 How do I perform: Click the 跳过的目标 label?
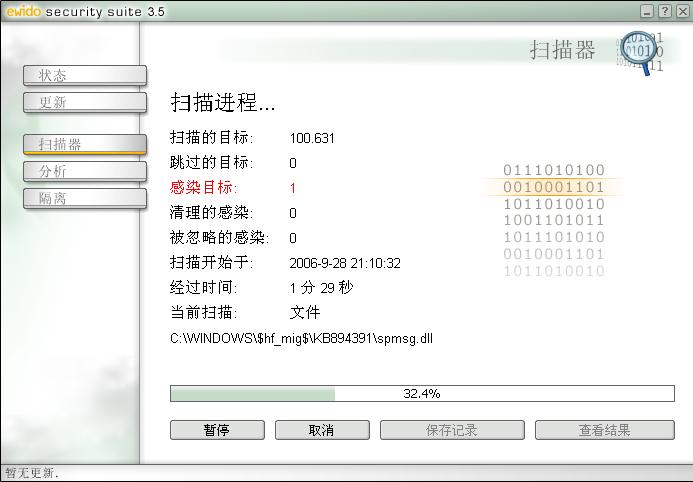tap(211, 163)
